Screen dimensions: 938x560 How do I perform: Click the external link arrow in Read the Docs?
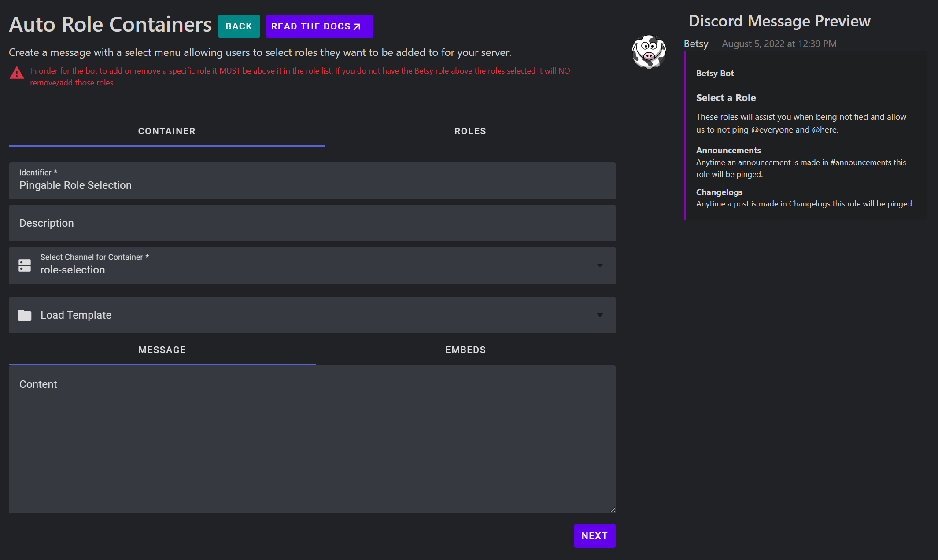coord(357,27)
